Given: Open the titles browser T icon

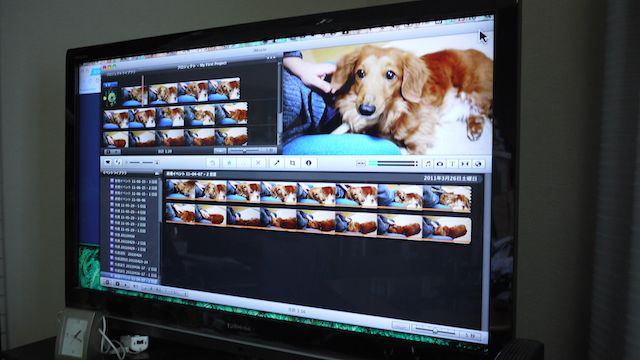Looking at the screenshot, I should (452, 164).
